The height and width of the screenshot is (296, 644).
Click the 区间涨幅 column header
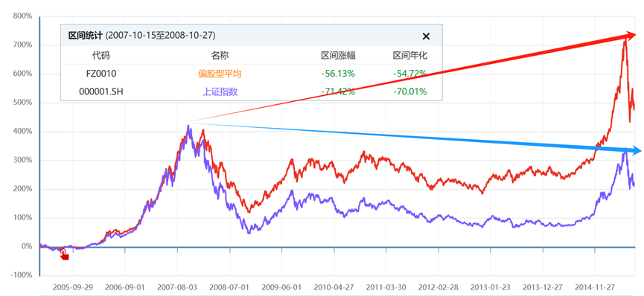338,56
